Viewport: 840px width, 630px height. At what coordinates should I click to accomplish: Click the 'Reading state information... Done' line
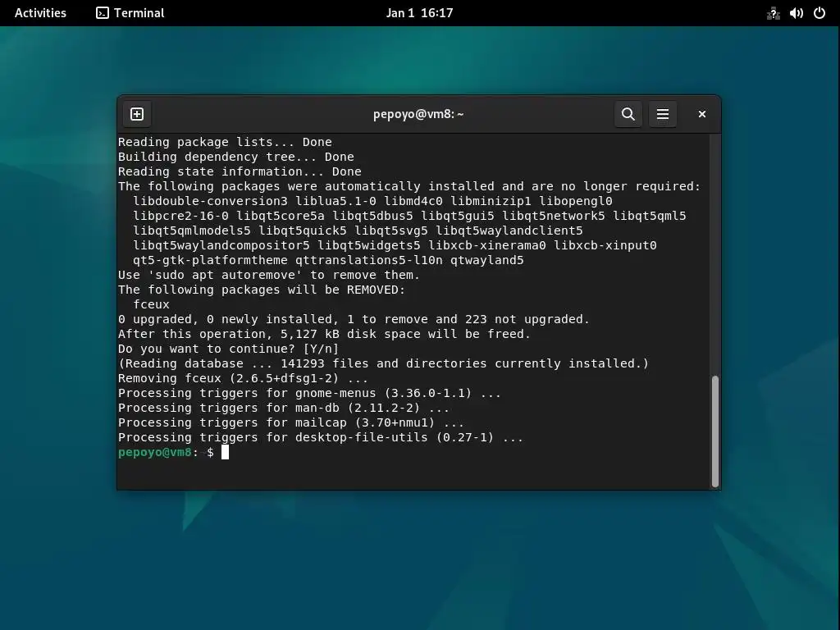(240, 171)
